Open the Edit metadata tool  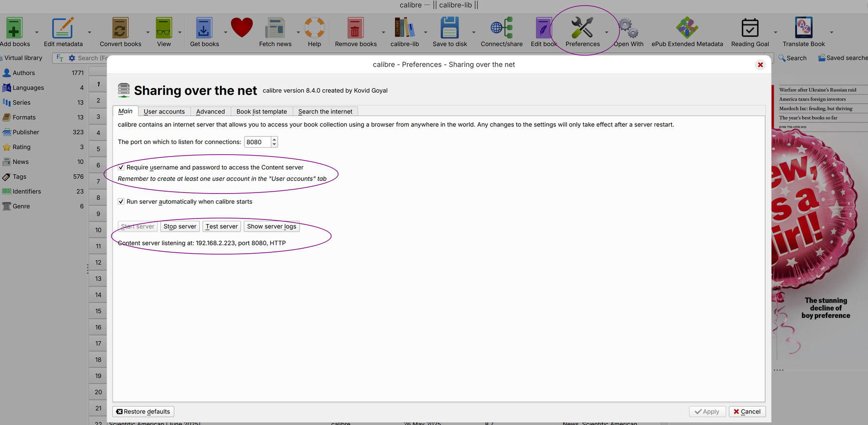click(x=63, y=29)
